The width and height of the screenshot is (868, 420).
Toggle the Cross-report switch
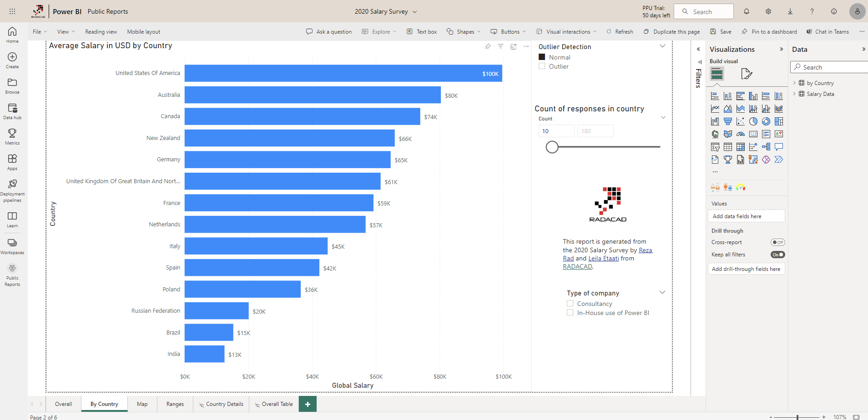[x=777, y=242]
